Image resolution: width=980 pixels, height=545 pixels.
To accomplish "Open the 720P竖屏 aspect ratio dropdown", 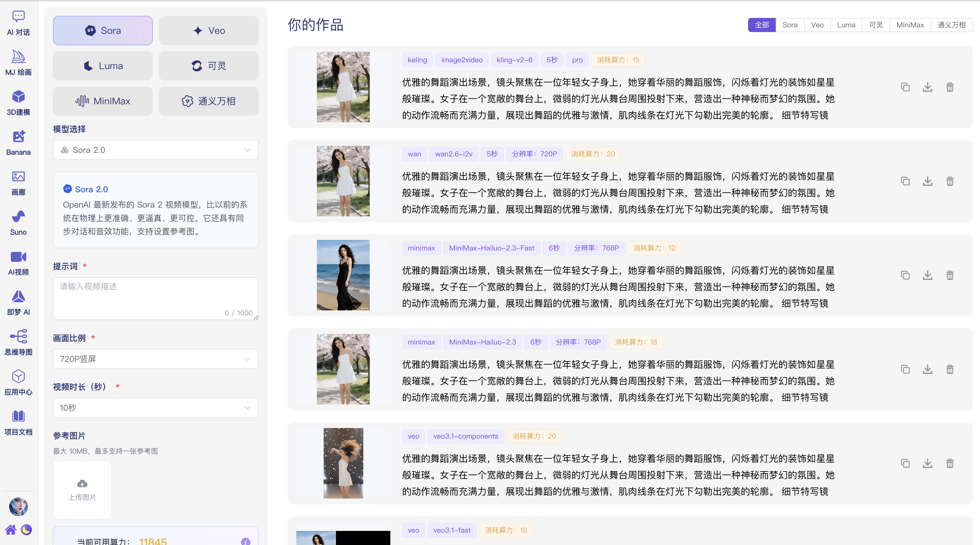I will [x=155, y=359].
